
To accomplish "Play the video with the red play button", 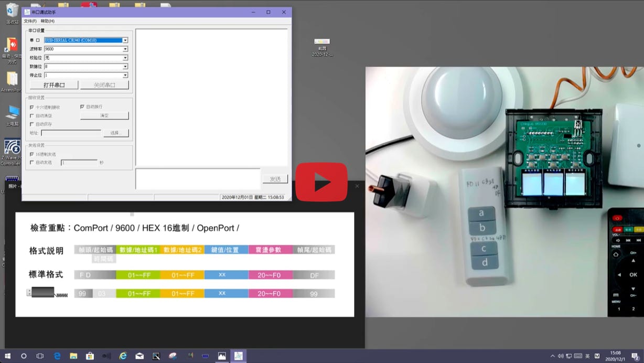I will click(x=321, y=182).
